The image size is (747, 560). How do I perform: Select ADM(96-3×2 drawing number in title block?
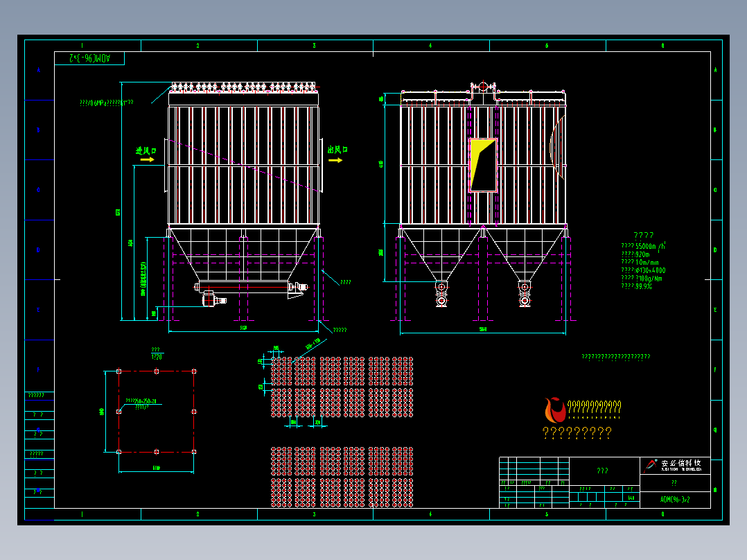pyautogui.click(x=675, y=500)
